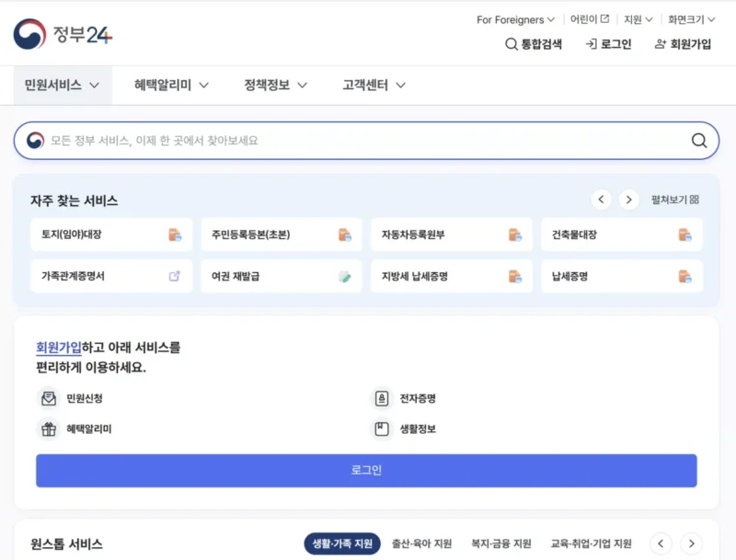This screenshot has height=560, width=736.
Task: Click the 민원신청 envelope icon
Action: 47,398
